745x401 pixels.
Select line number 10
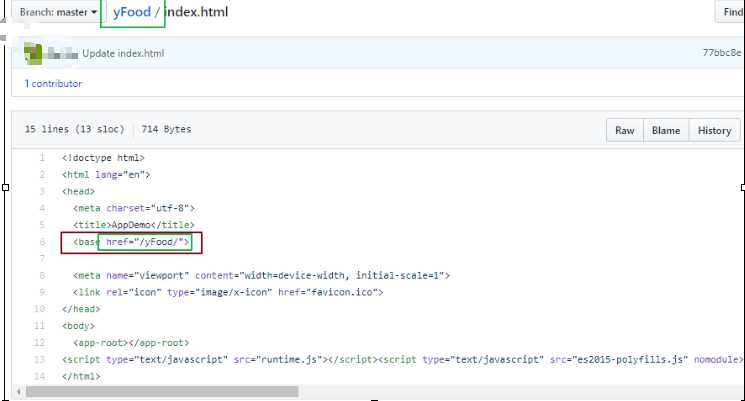point(39,309)
